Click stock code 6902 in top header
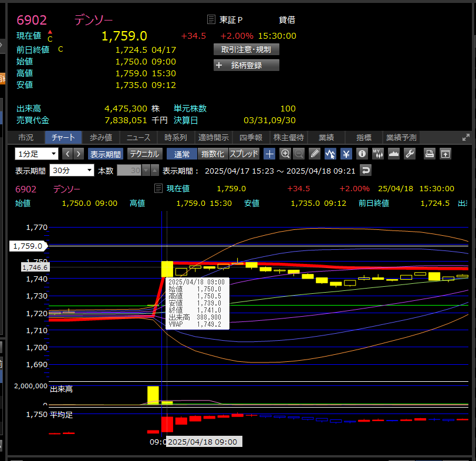The height and width of the screenshot is (461, 476). click(32, 21)
